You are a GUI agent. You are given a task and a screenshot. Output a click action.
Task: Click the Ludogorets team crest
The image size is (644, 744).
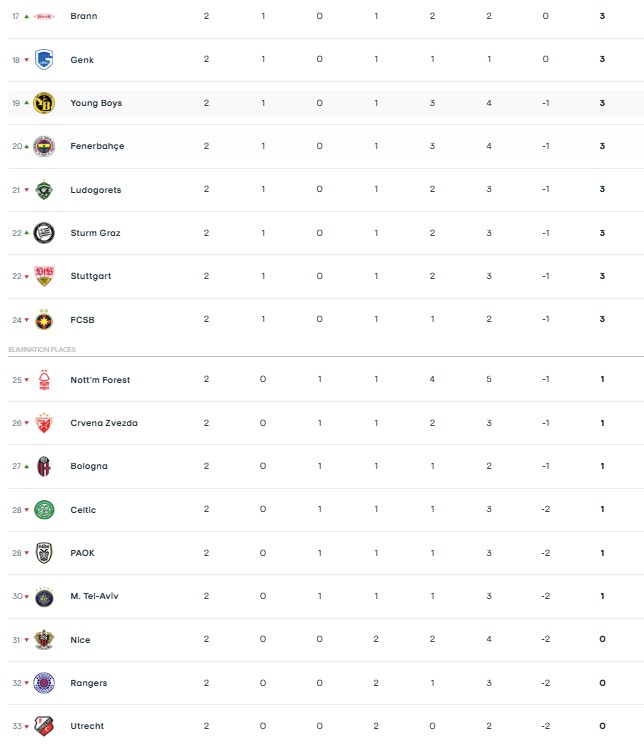[x=44, y=190]
